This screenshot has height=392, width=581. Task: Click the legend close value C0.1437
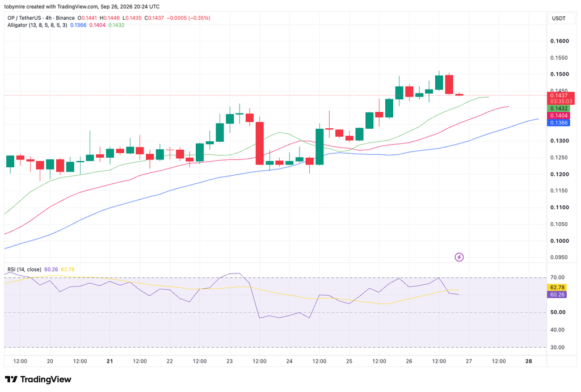(154, 18)
